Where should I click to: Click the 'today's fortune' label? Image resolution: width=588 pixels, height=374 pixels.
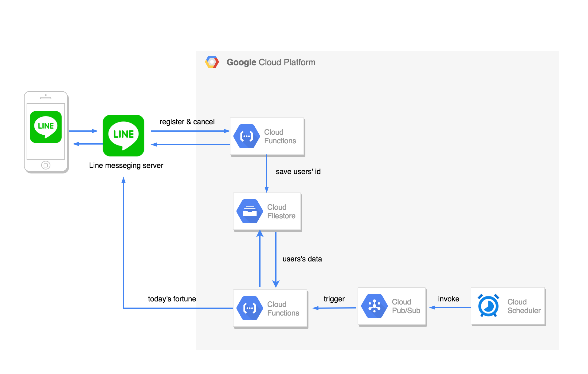tap(172, 299)
